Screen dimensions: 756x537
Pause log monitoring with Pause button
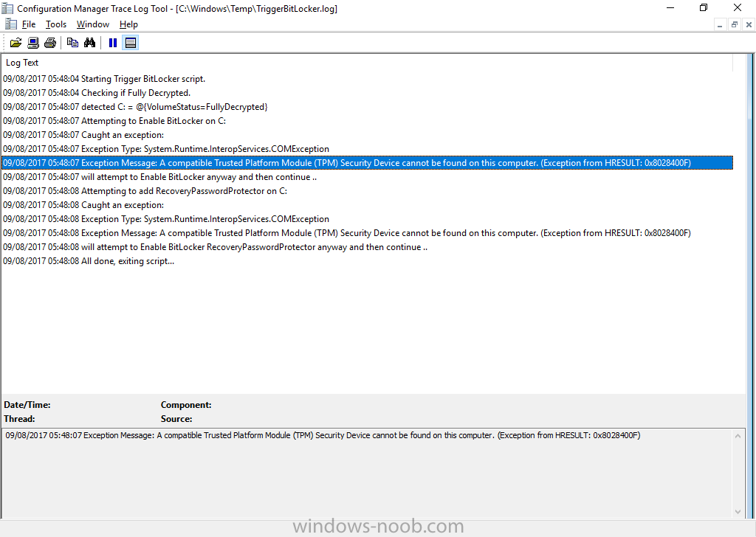[x=113, y=43]
